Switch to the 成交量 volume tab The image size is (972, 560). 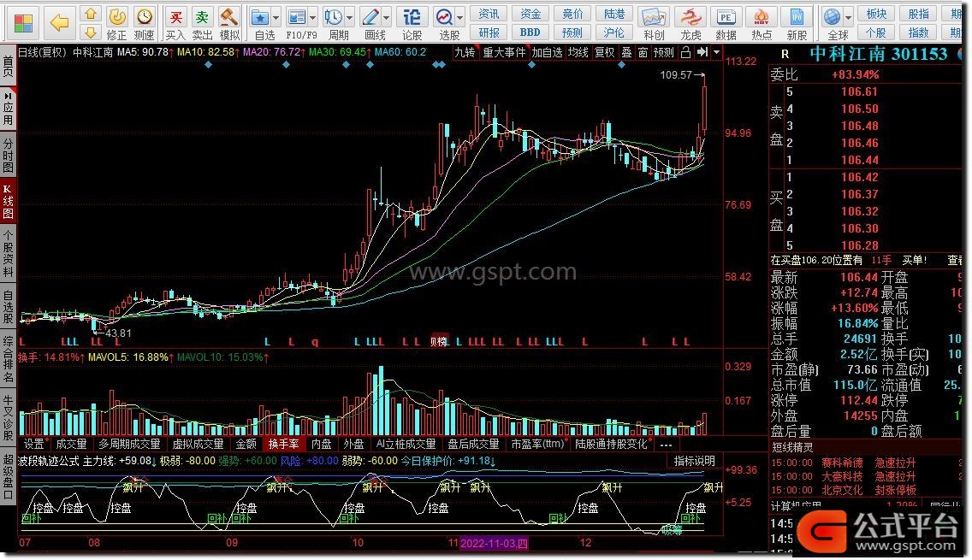tap(71, 445)
